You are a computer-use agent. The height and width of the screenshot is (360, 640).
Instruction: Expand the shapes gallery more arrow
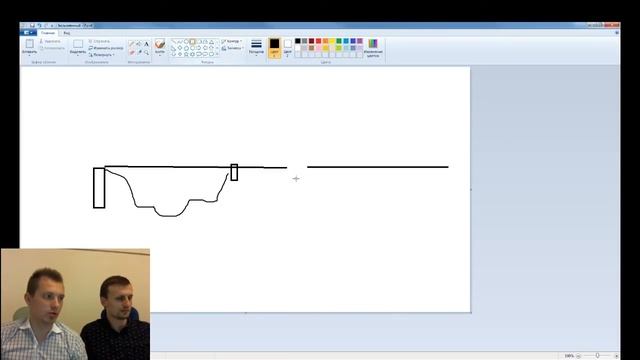(x=217, y=54)
